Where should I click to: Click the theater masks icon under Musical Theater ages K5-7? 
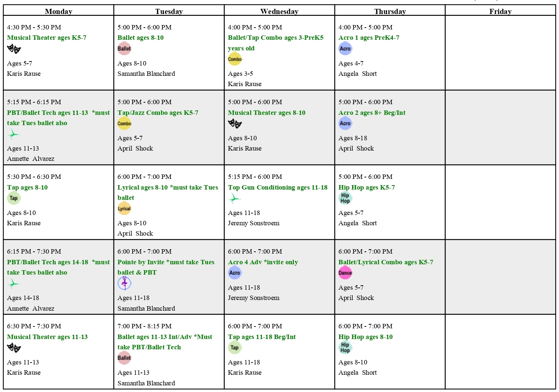pyautogui.click(x=14, y=49)
